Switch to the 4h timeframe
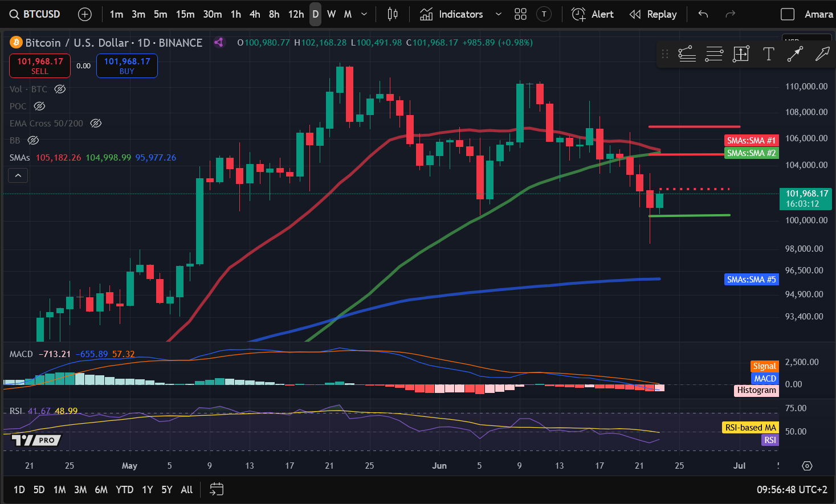The width and height of the screenshot is (836, 504). [x=255, y=14]
